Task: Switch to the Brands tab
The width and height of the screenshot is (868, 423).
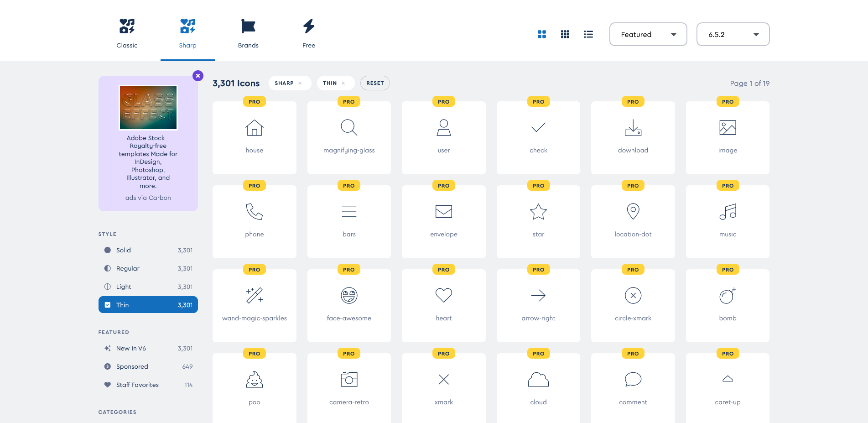Action: [x=248, y=33]
